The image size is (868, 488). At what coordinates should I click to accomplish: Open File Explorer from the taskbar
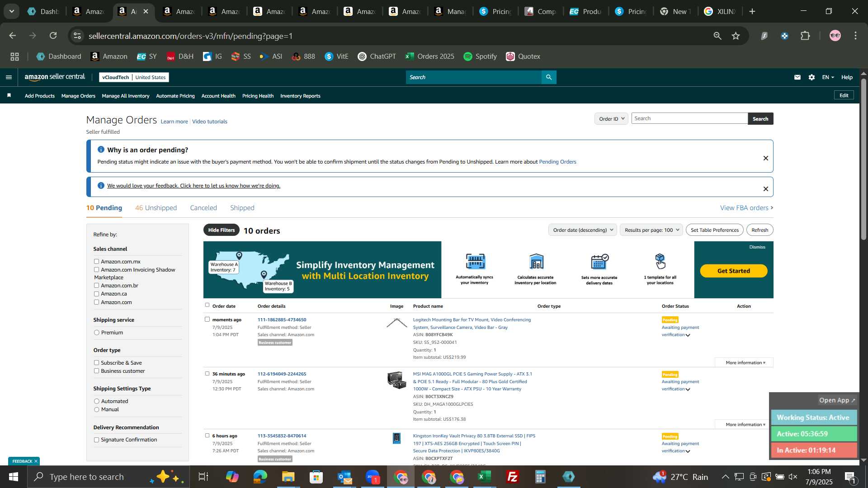coord(288,477)
